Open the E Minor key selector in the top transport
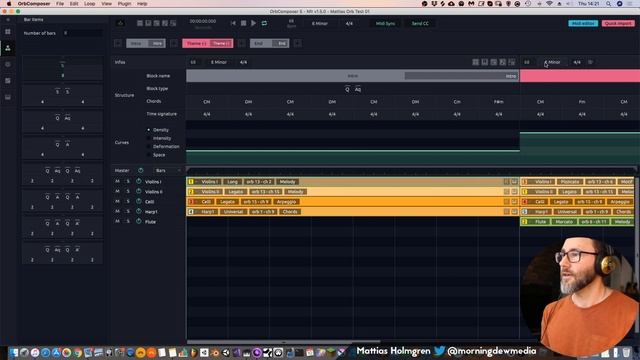Screen dimensions: 640x360 320,23
